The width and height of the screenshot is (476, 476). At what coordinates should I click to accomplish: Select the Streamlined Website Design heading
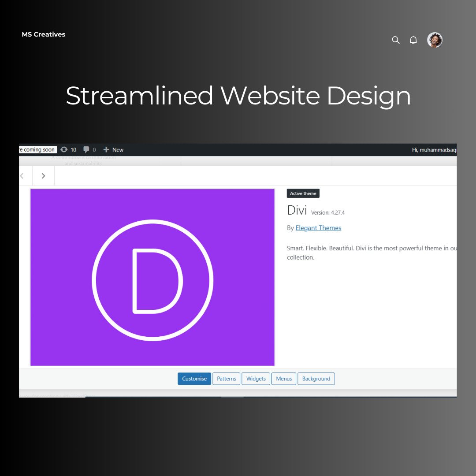pyautogui.click(x=238, y=96)
